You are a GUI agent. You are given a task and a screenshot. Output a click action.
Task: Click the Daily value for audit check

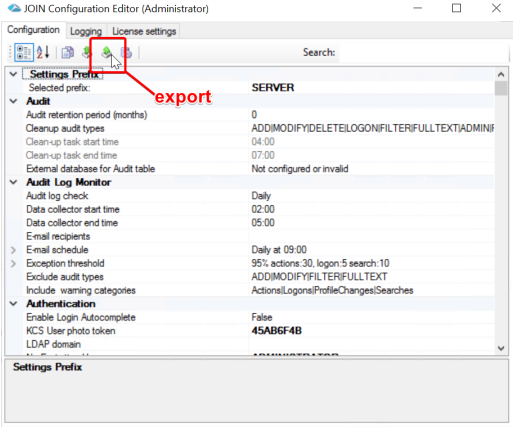(261, 196)
